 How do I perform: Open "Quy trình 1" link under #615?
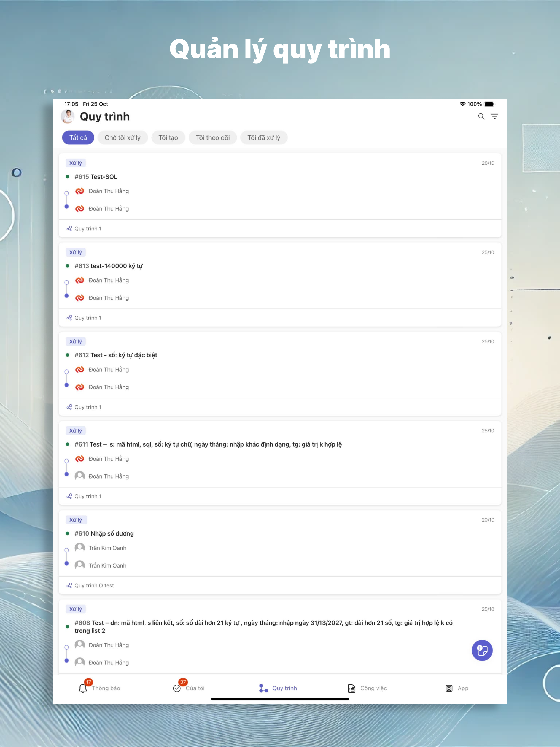click(88, 229)
